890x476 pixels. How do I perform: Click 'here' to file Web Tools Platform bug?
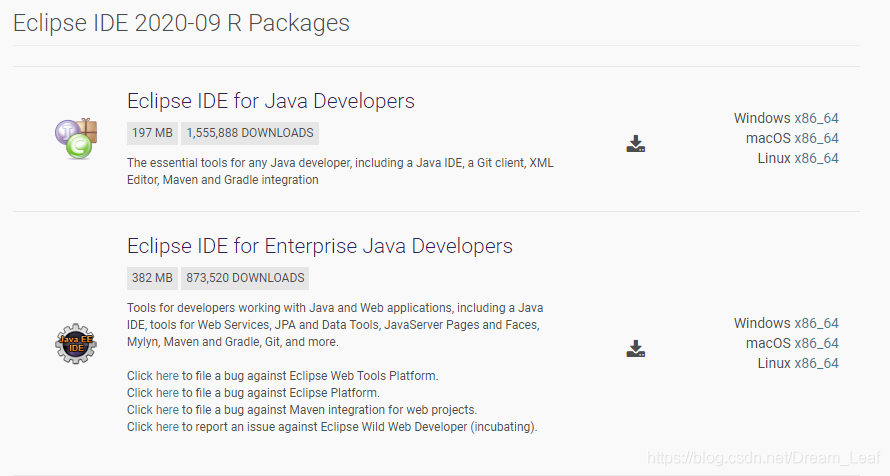pos(167,376)
